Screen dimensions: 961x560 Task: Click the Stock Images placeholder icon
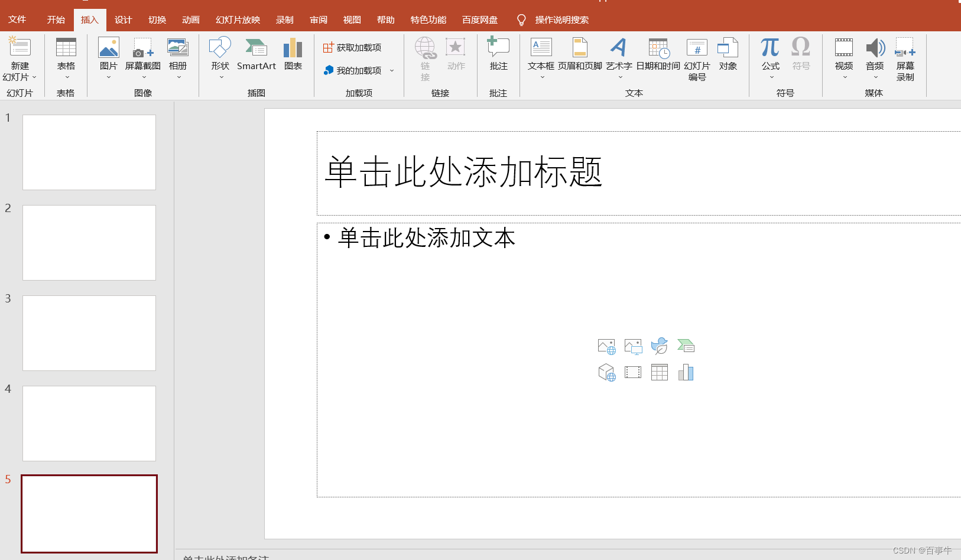click(606, 346)
